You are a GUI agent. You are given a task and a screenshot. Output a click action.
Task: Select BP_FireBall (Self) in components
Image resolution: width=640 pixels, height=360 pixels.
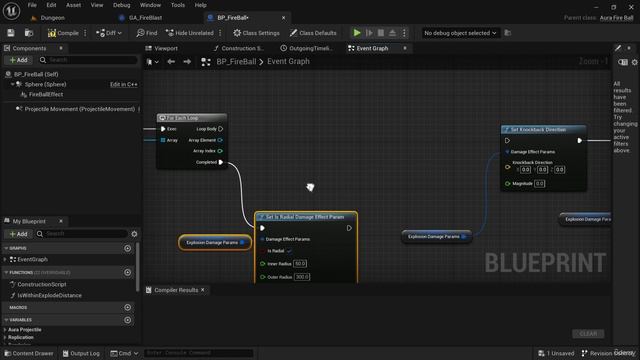coord(36,74)
